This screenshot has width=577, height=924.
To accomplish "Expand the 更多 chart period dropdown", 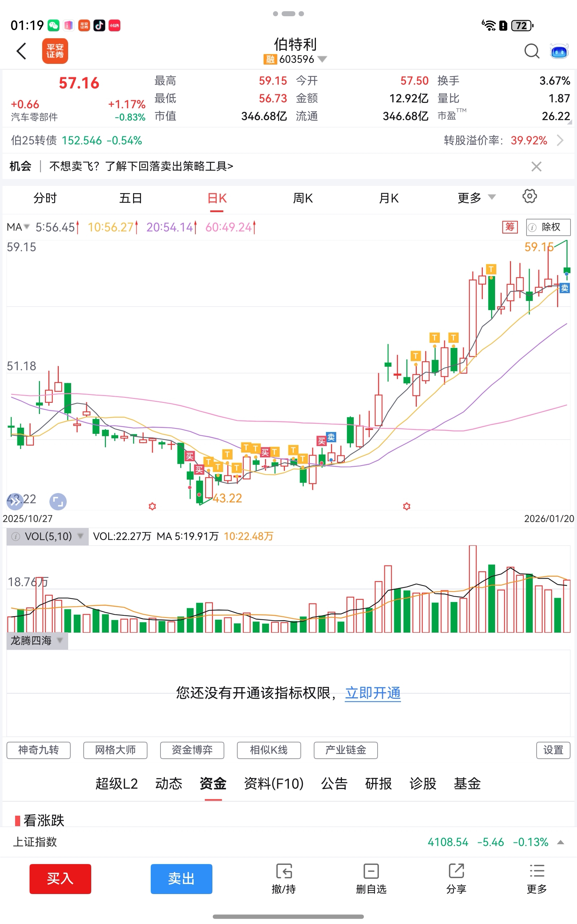I will (476, 198).
